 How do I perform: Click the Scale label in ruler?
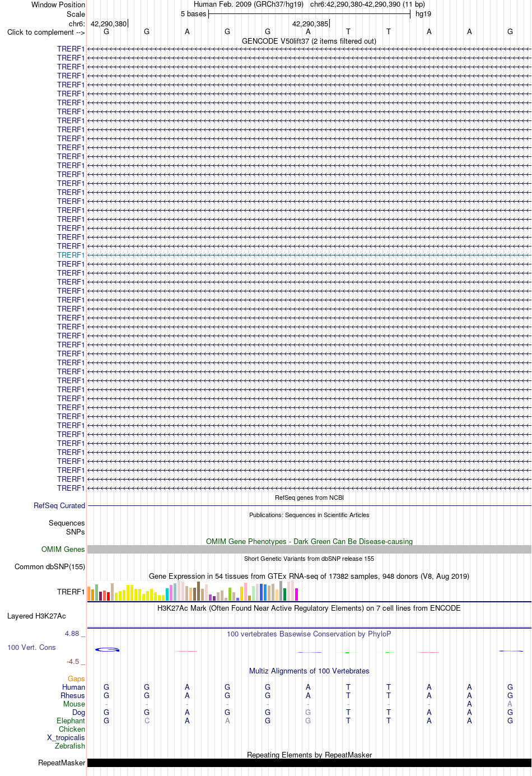pyautogui.click(x=76, y=14)
